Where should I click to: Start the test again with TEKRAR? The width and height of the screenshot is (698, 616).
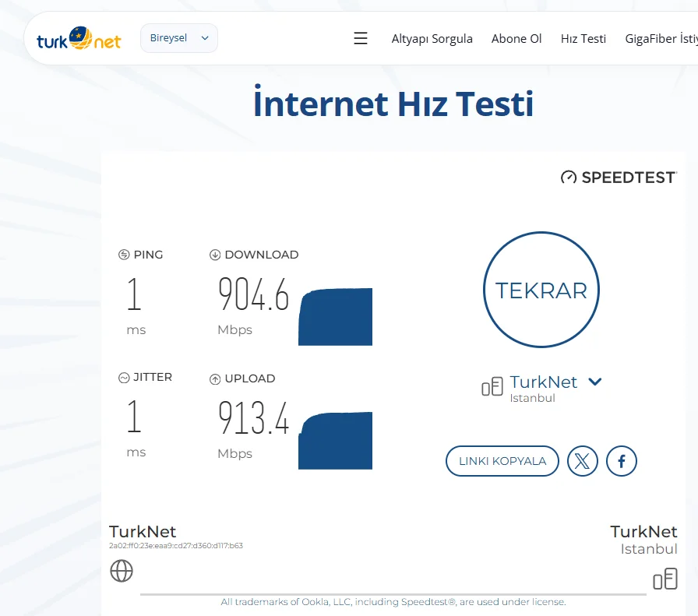(x=541, y=290)
